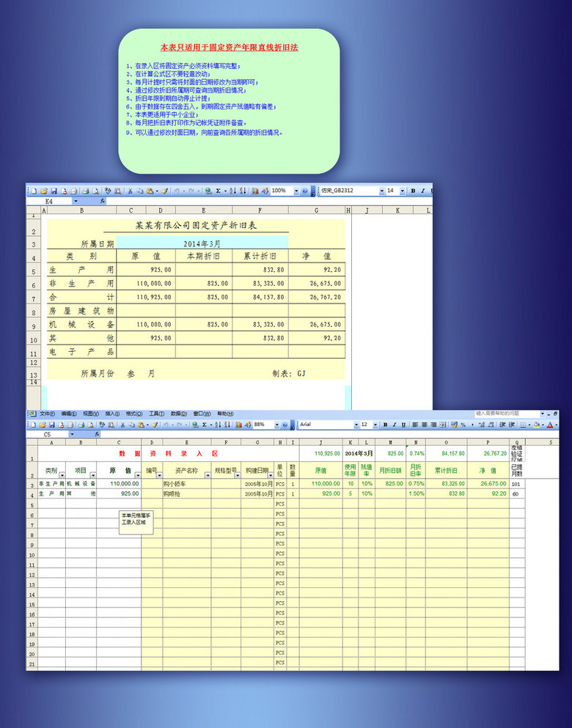Open the 类别 column filter dropdown

tap(62, 476)
